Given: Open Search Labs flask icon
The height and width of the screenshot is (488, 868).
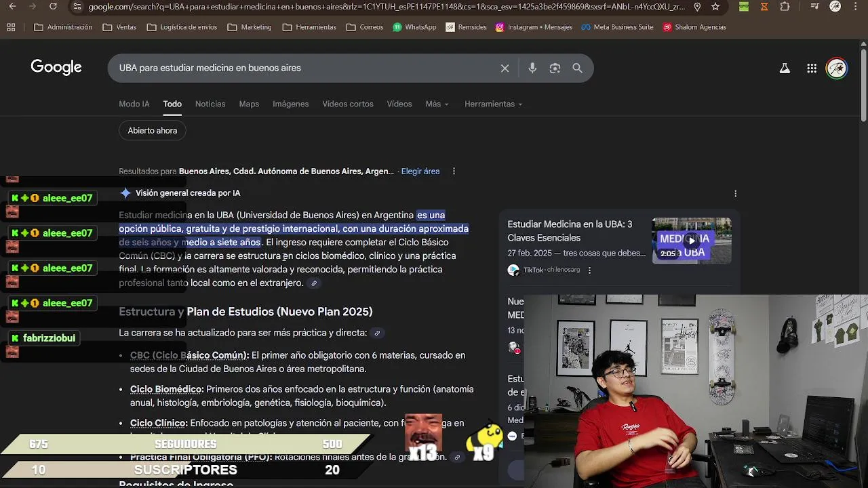Looking at the screenshot, I should pyautogui.click(x=785, y=68).
